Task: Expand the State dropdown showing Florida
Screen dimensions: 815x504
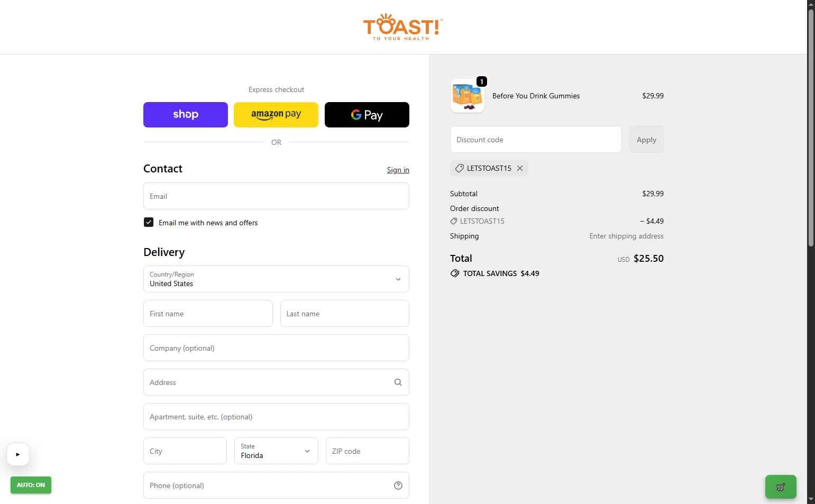Action: click(276, 451)
